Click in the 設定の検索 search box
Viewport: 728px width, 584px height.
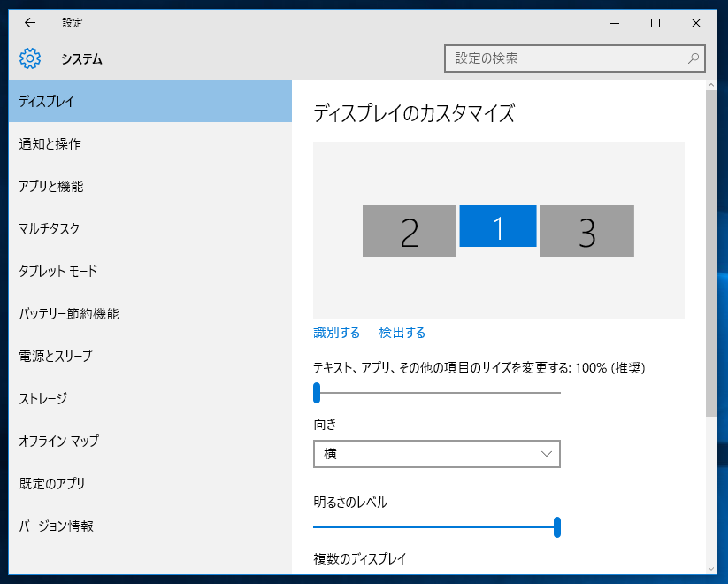575,58
